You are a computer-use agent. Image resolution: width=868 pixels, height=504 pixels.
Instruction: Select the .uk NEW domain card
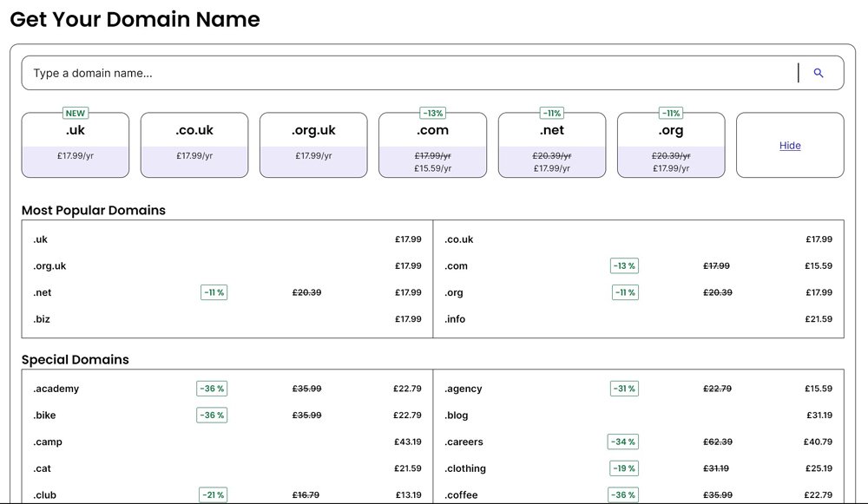76,145
